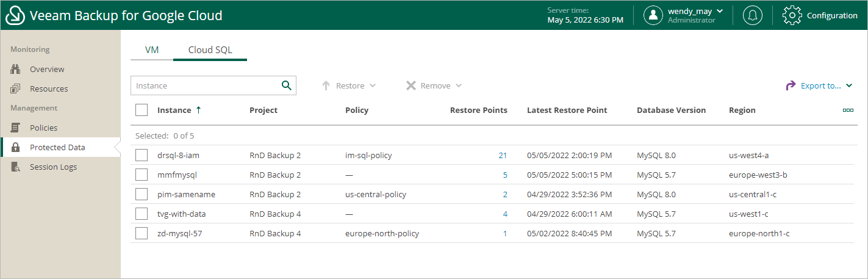Image resolution: width=868 pixels, height=279 pixels.
Task: Click the us-central-policy cell
Action: pos(376,194)
